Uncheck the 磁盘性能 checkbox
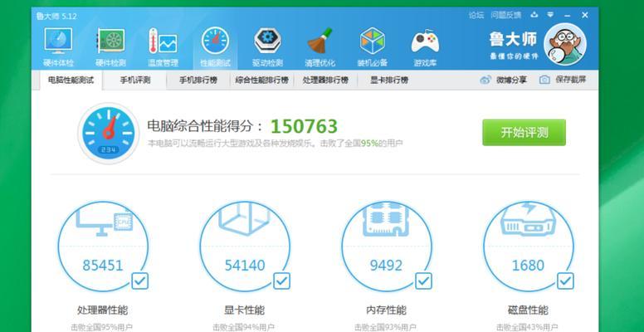The height and width of the screenshot is (332, 644). [565, 281]
